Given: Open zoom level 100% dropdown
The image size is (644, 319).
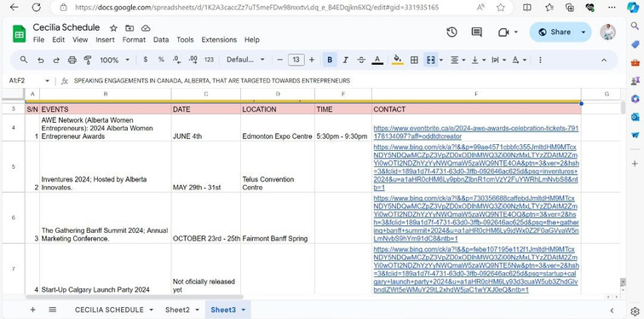Looking at the screenshot, I should [x=114, y=60].
